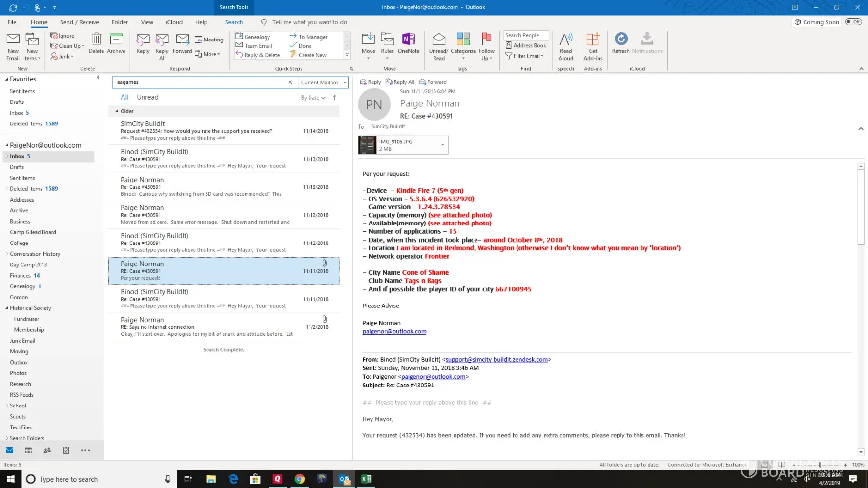This screenshot has width=868, height=488.
Task: Open the Folder ribbon tab
Action: [120, 22]
